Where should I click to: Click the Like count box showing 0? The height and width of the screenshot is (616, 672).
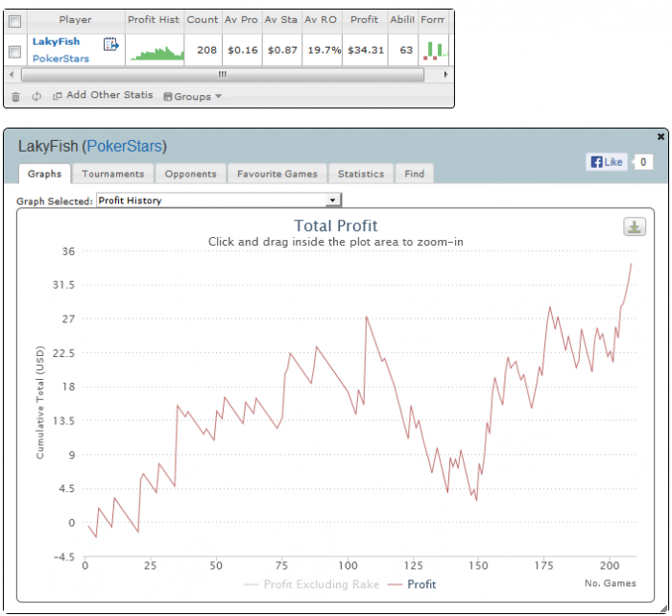pos(643,162)
